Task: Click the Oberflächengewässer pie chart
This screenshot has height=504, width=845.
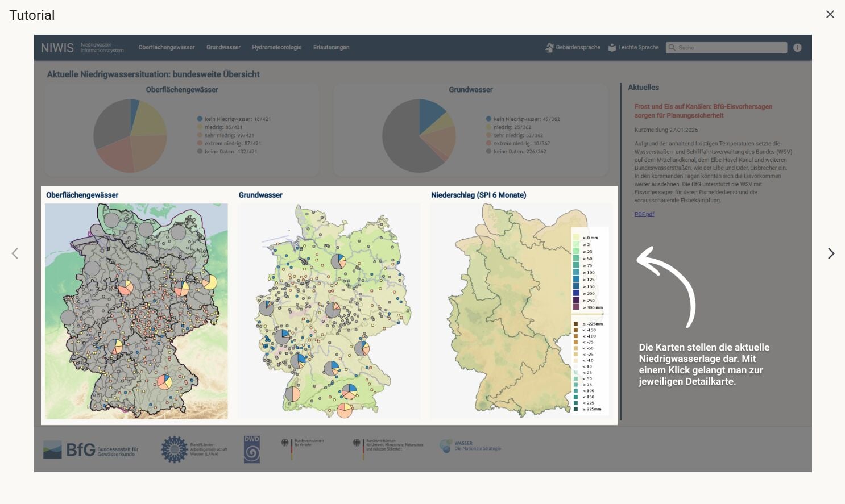Action: point(130,135)
